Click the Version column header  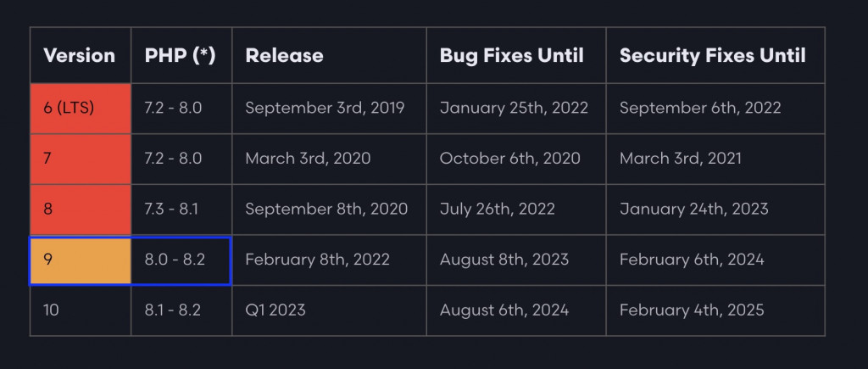81,55
